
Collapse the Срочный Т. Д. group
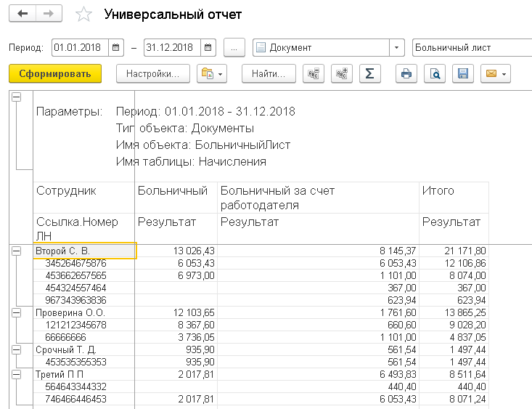pos(16,349)
